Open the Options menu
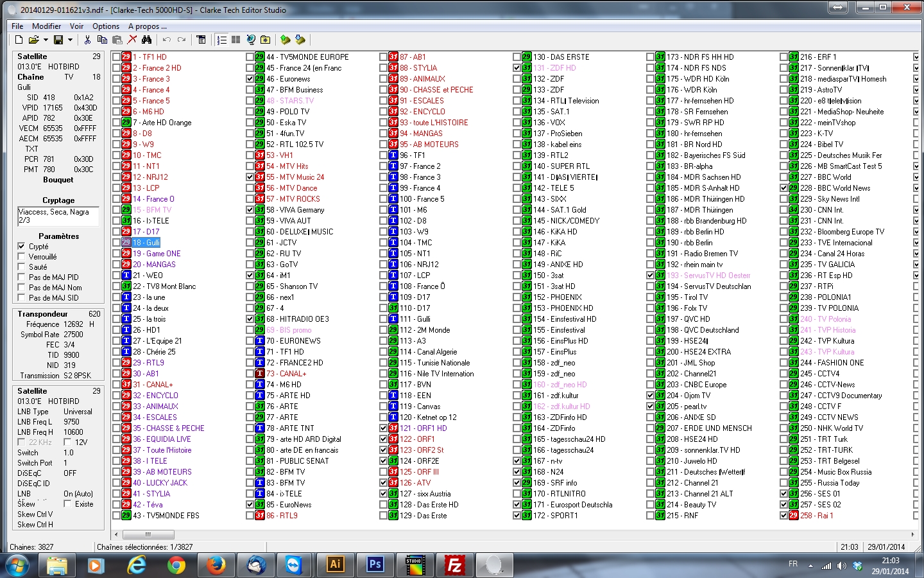The width and height of the screenshot is (924, 578). point(106,26)
